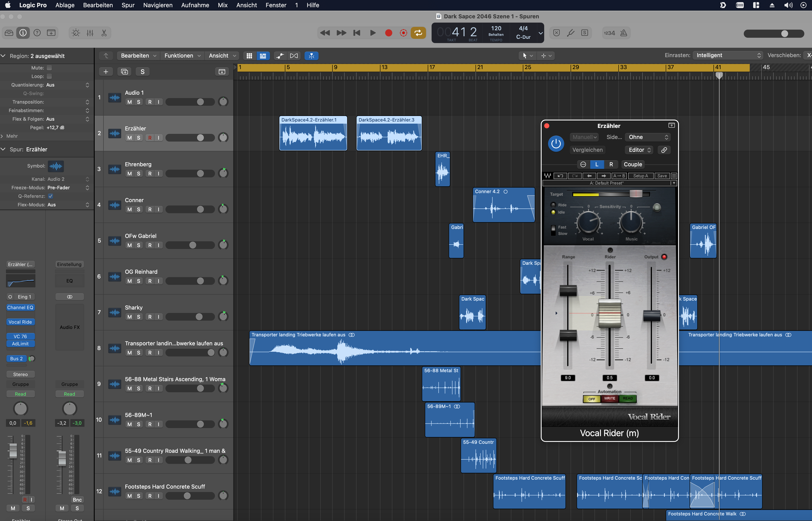This screenshot has height=521, width=812.
Task: Toggle the playhead catch button
Action: [x=311, y=56]
